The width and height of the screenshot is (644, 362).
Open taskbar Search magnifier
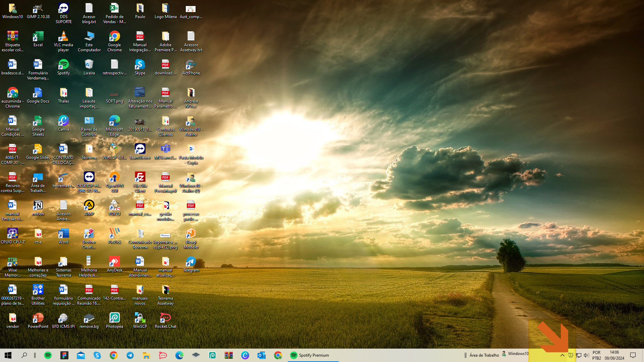click(x=24, y=355)
